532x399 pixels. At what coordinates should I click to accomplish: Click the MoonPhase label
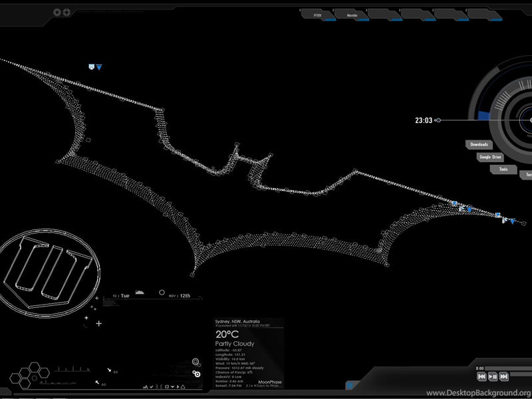click(270, 382)
